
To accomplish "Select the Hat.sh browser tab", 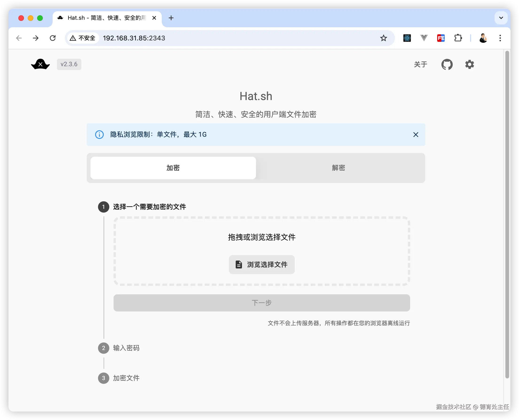I will [107, 18].
